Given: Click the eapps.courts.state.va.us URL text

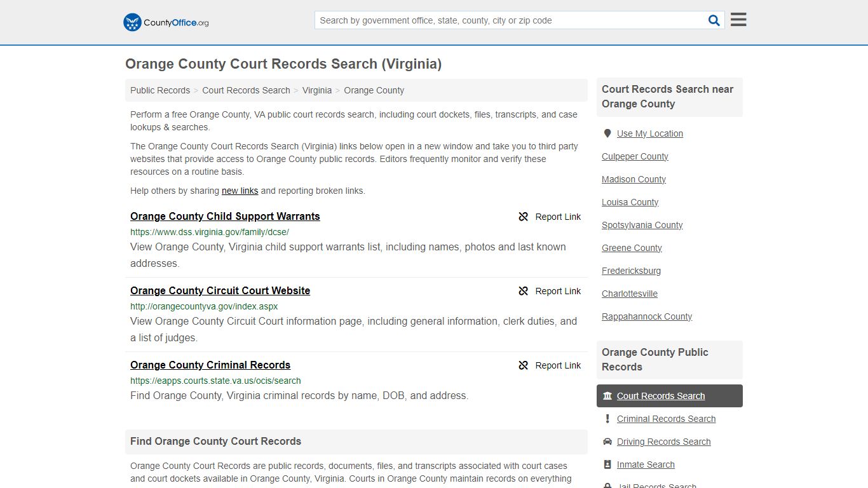Looking at the screenshot, I should click(x=215, y=381).
